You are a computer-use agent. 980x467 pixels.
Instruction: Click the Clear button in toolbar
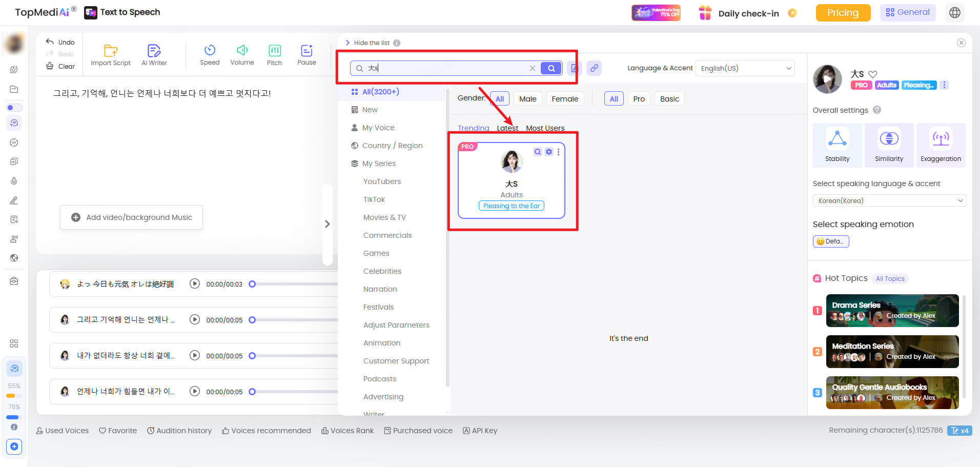[60, 66]
